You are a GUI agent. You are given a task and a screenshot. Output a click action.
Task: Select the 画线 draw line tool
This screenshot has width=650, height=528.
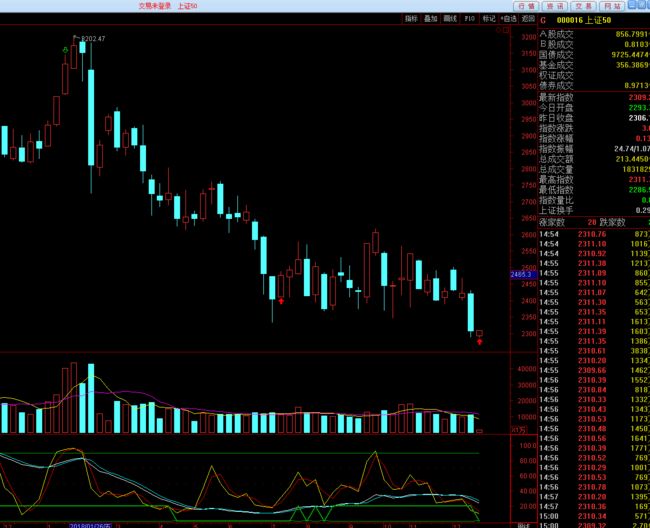(x=450, y=19)
